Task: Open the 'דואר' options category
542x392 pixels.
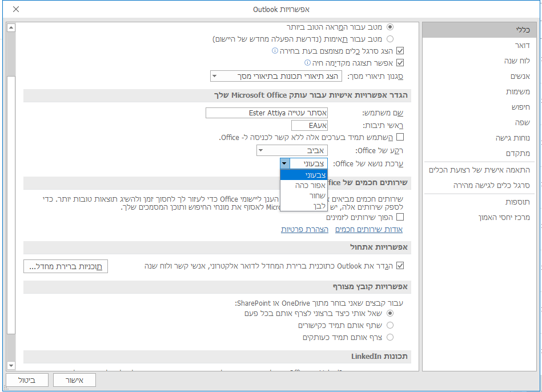Action: point(479,45)
